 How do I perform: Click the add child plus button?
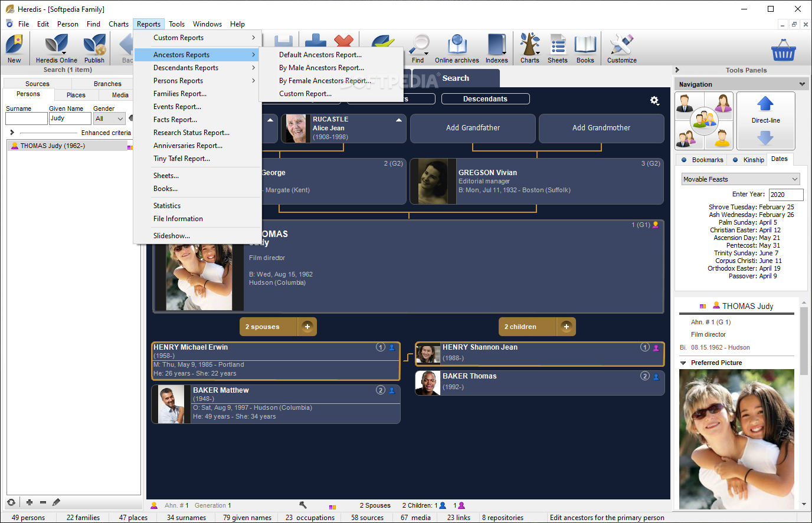[567, 327]
